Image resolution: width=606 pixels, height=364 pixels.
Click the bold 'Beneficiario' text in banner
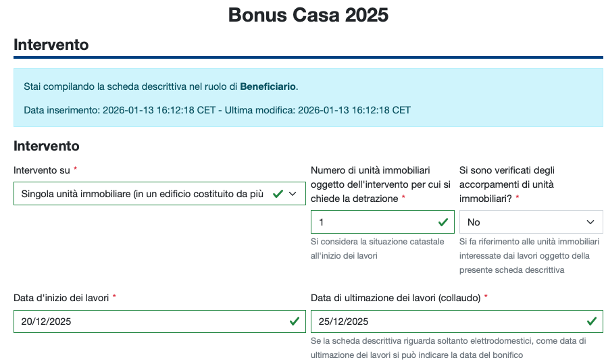[268, 86]
